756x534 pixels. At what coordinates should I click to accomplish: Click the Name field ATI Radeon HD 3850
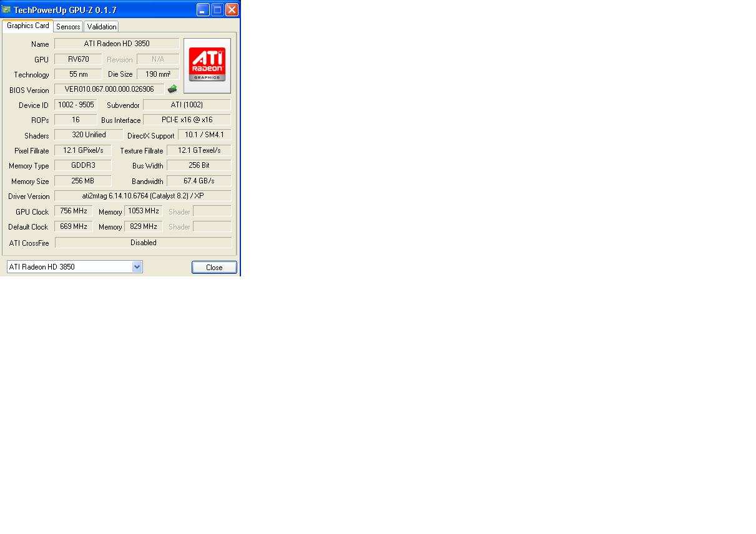(117, 44)
